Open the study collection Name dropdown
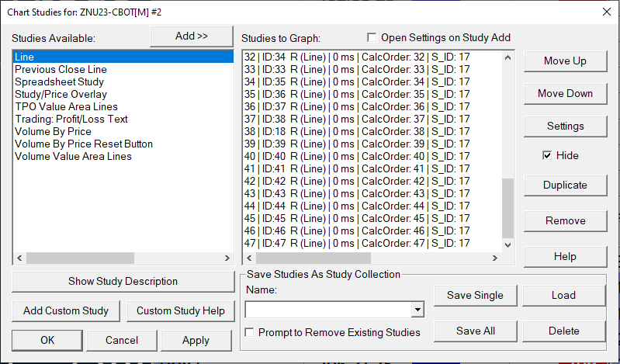620x364 pixels. (x=417, y=310)
